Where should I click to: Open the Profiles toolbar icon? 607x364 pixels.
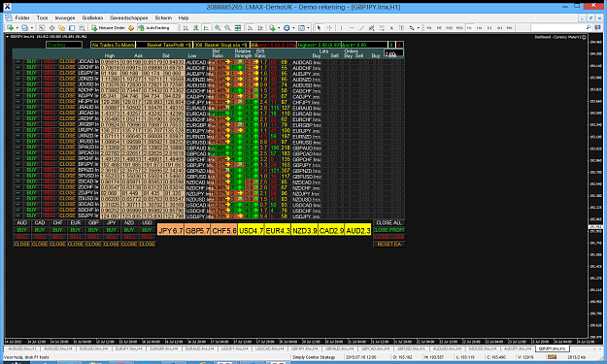(25, 28)
